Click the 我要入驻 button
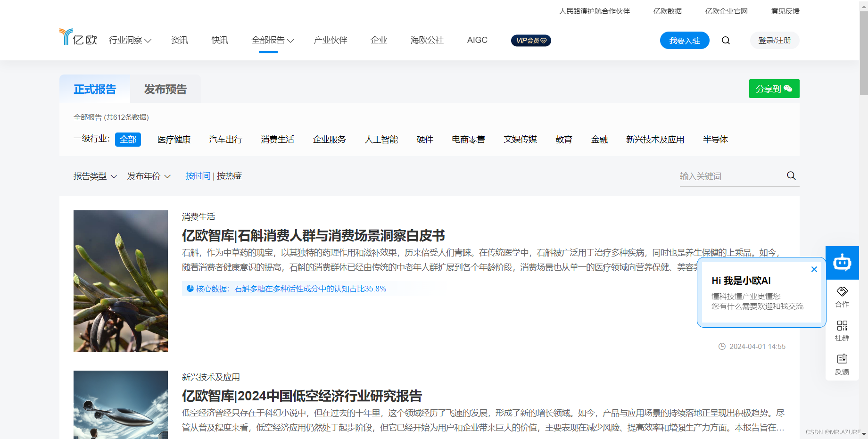 [685, 41]
